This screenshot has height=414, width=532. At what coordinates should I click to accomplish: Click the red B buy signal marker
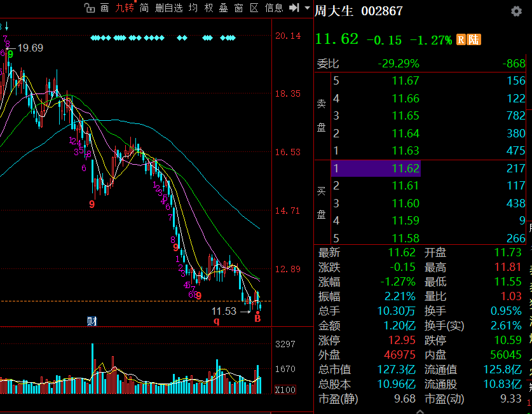tap(257, 319)
